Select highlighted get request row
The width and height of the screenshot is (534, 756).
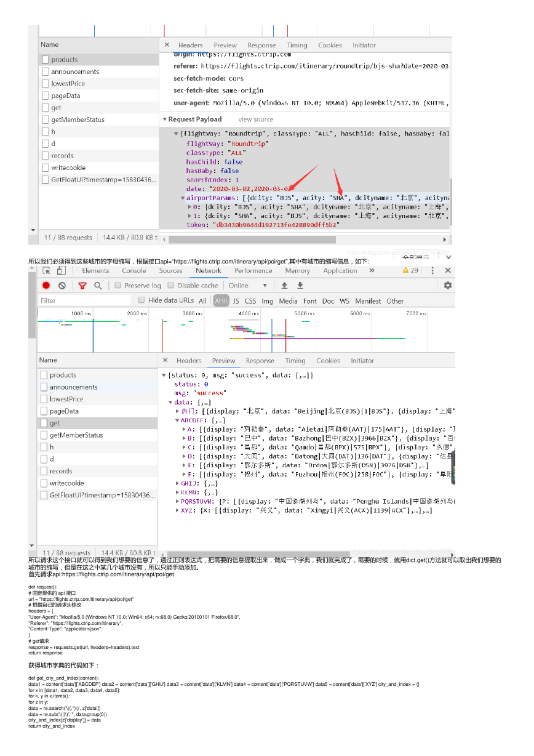(x=97, y=423)
